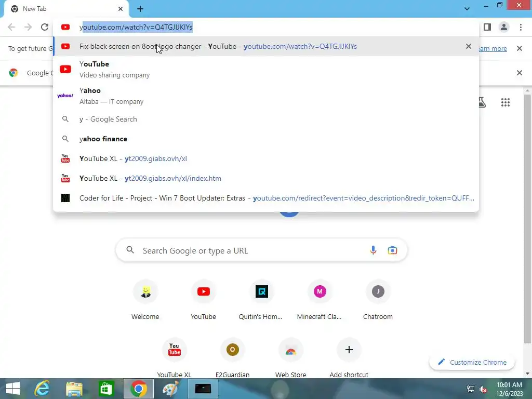532x399 pixels.
Task: Open the Windows Store taskbar icon
Action: pos(106,389)
